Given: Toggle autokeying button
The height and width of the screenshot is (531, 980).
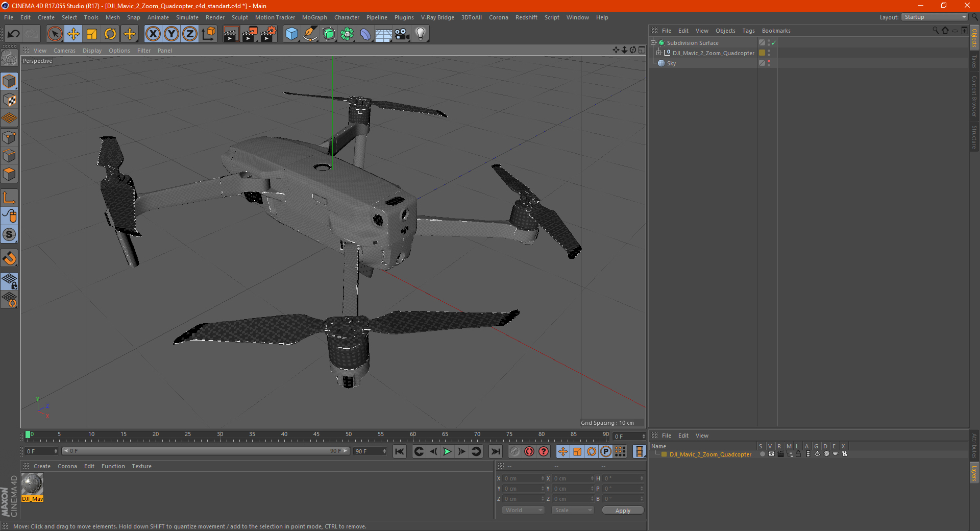Looking at the screenshot, I should pyautogui.click(x=529, y=451).
